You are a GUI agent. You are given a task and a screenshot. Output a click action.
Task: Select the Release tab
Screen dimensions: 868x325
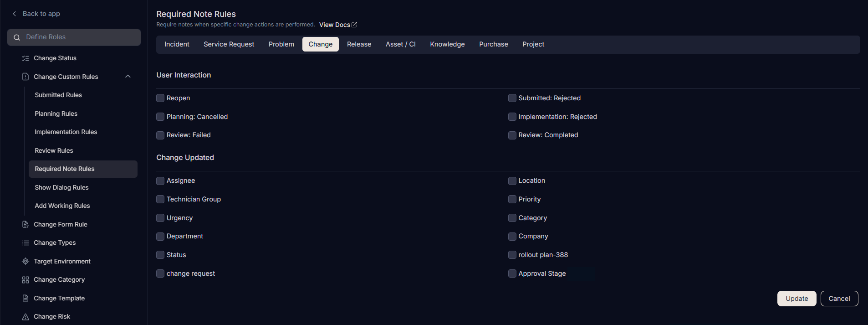point(359,44)
